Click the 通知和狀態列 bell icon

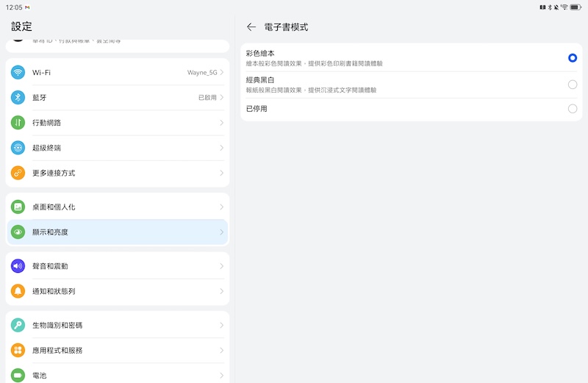[18, 291]
